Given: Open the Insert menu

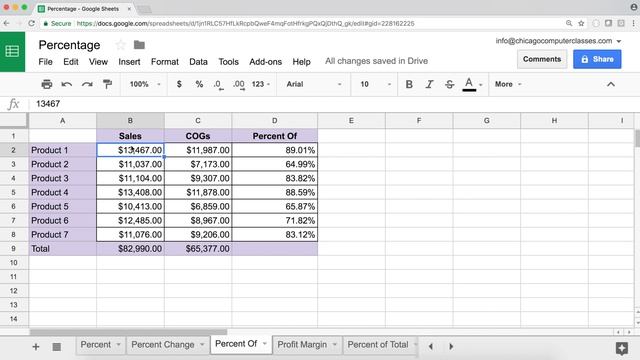Looking at the screenshot, I should (x=129, y=62).
